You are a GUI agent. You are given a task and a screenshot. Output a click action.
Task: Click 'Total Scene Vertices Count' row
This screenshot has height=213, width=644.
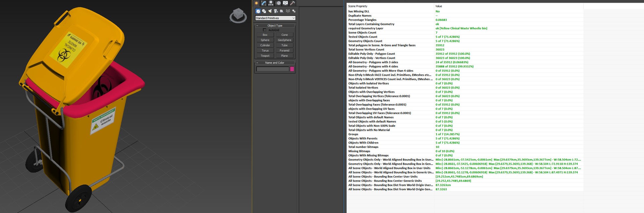[x=465, y=50]
